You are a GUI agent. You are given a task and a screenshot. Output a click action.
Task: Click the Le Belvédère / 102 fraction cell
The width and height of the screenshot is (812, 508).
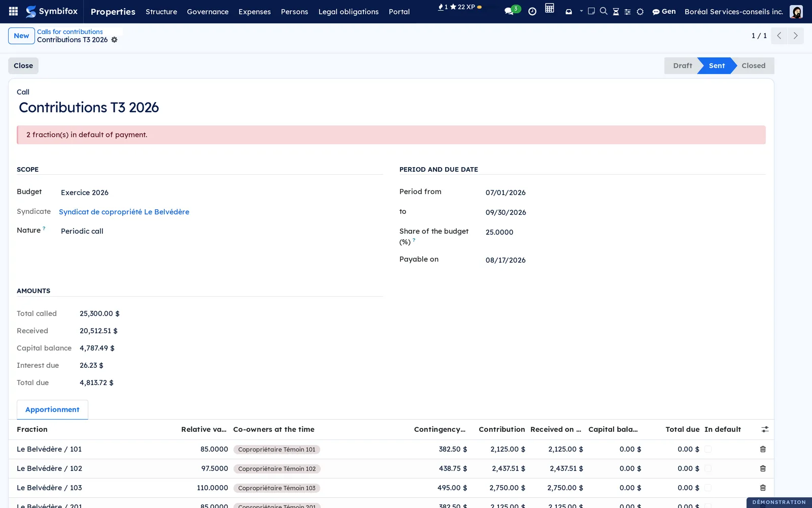[49, 468]
